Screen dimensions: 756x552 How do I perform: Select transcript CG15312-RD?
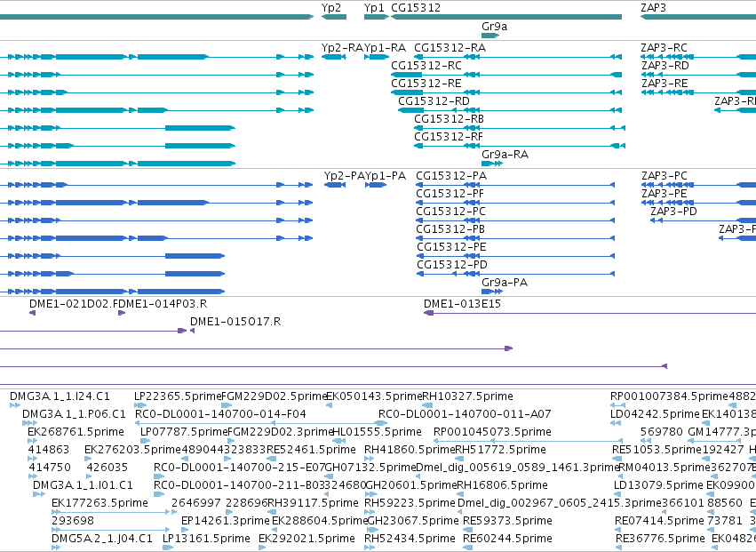(434, 101)
